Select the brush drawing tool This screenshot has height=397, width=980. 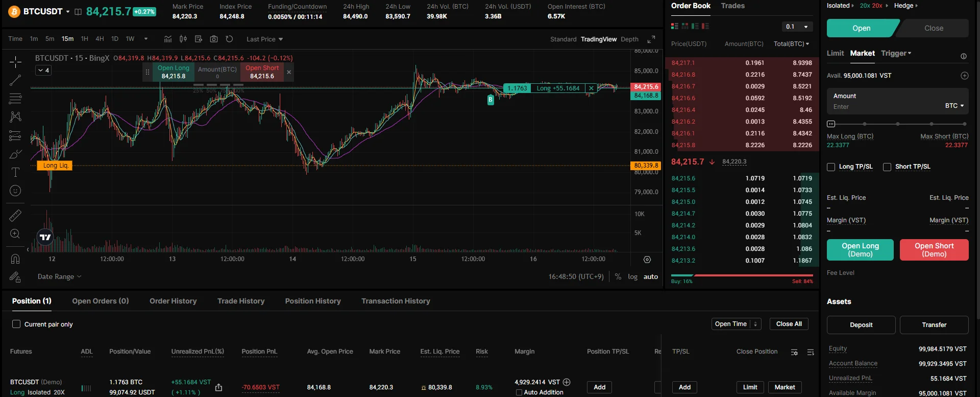tap(15, 154)
